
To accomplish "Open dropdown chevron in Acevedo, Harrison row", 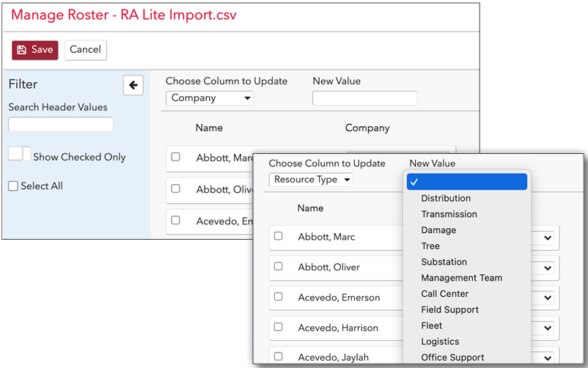I will (x=548, y=328).
